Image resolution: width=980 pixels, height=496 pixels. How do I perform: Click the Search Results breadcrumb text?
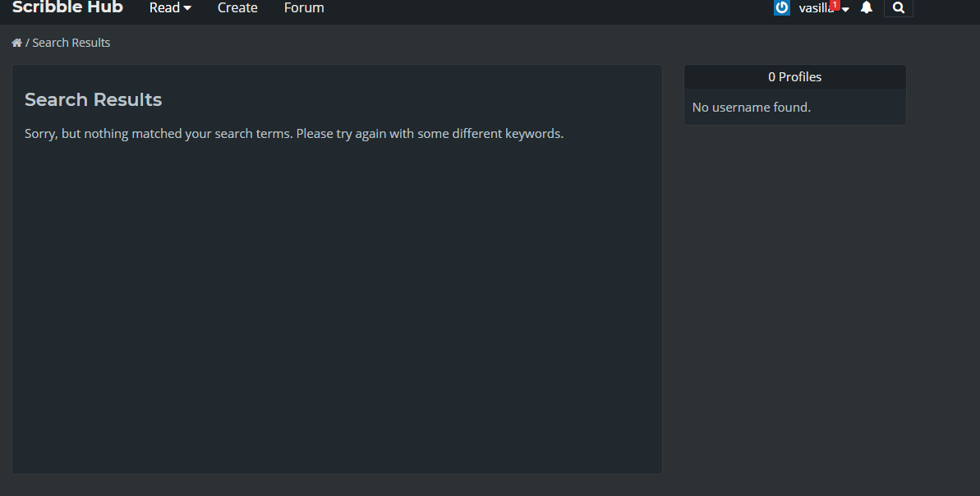pos(71,43)
